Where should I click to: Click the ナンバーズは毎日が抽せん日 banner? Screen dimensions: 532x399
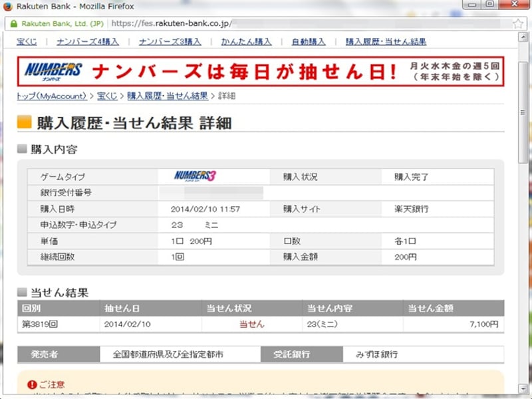[246, 71]
